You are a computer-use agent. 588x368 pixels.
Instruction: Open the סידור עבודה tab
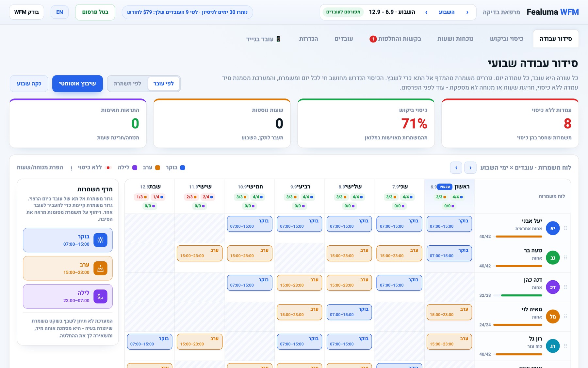point(556,39)
